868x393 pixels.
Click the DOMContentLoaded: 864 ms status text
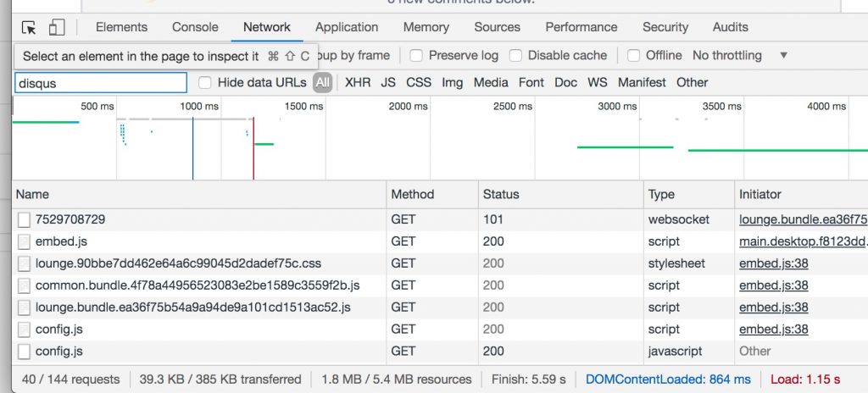coord(668,379)
